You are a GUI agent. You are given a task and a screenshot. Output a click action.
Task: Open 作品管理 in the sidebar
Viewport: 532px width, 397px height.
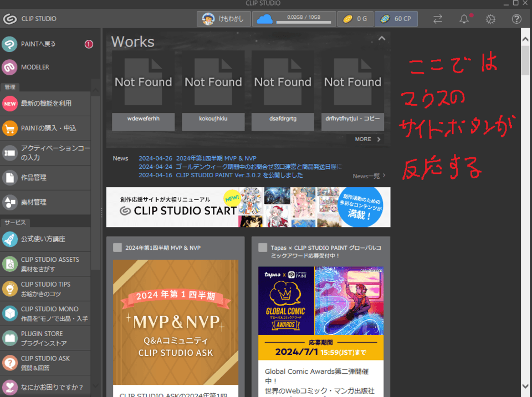click(x=45, y=178)
